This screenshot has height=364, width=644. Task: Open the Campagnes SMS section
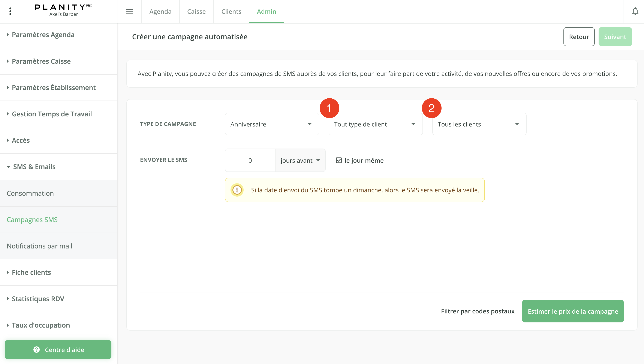click(x=32, y=219)
